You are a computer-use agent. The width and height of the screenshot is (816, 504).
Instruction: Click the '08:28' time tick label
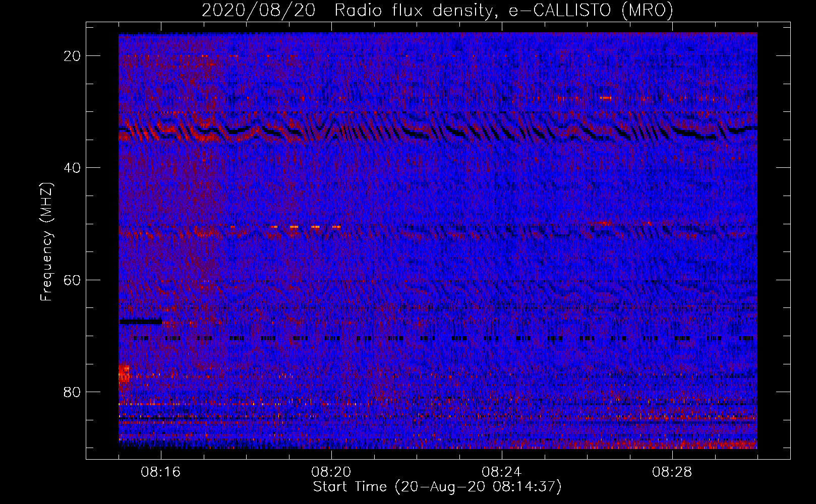[672, 472]
